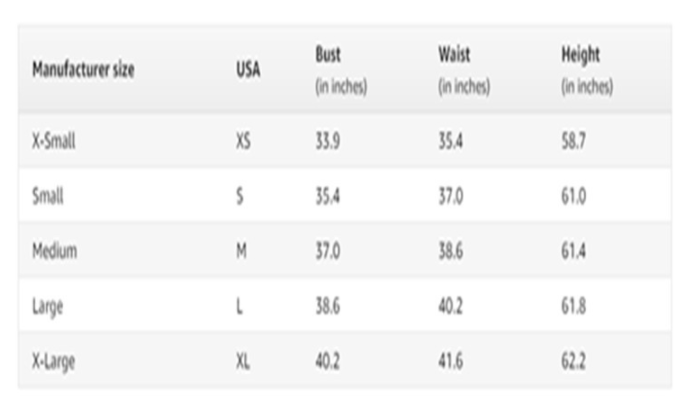Click the 33.9 bust value

pos(328,141)
